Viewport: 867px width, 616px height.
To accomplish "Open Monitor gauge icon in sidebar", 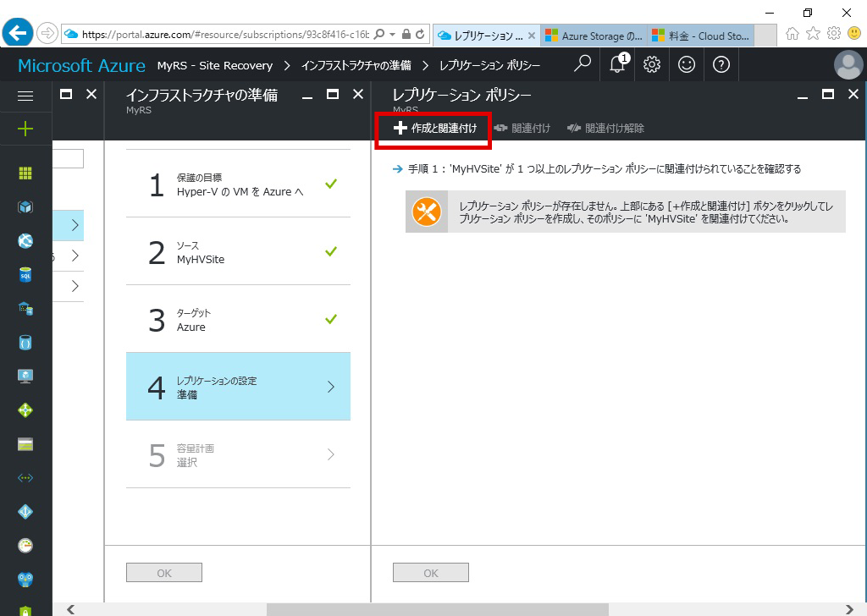I will [x=25, y=545].
